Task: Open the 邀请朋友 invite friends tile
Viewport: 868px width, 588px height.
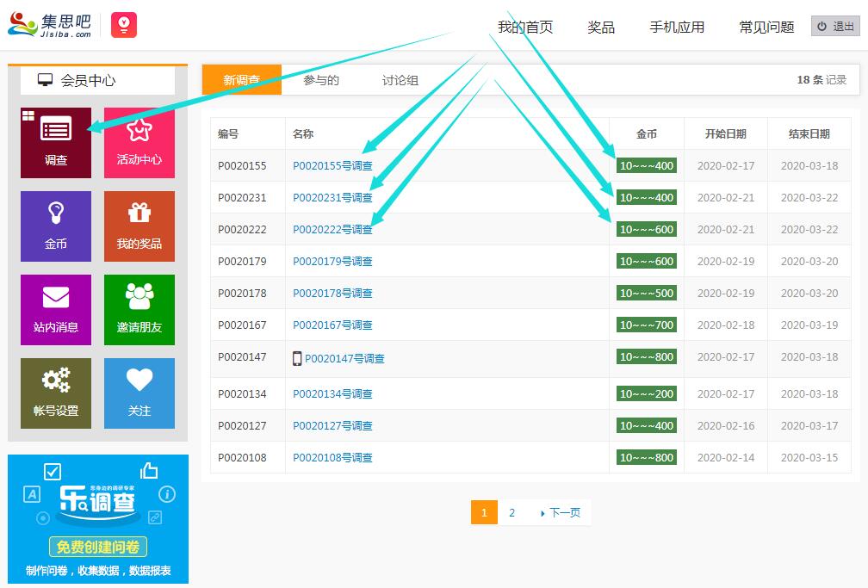Action: tap(139, 310)
